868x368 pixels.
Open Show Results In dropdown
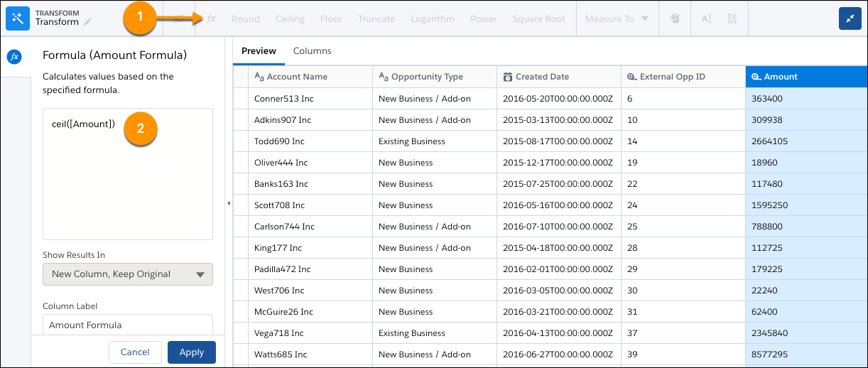click(x=128, y=274)
